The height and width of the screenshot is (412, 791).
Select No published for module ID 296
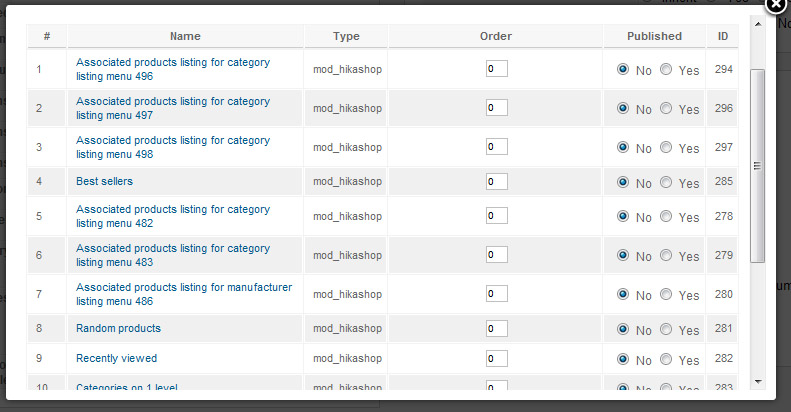point(623,108)
